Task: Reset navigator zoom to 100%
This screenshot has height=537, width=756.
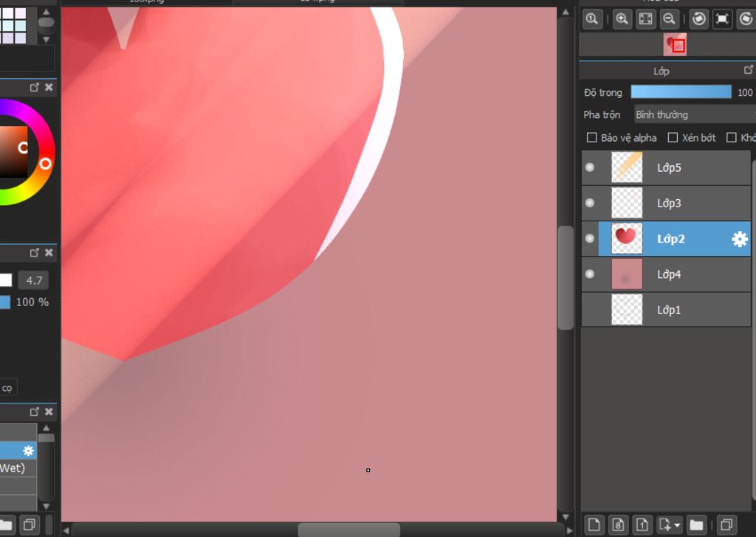Action: click(x=591, y=19)
